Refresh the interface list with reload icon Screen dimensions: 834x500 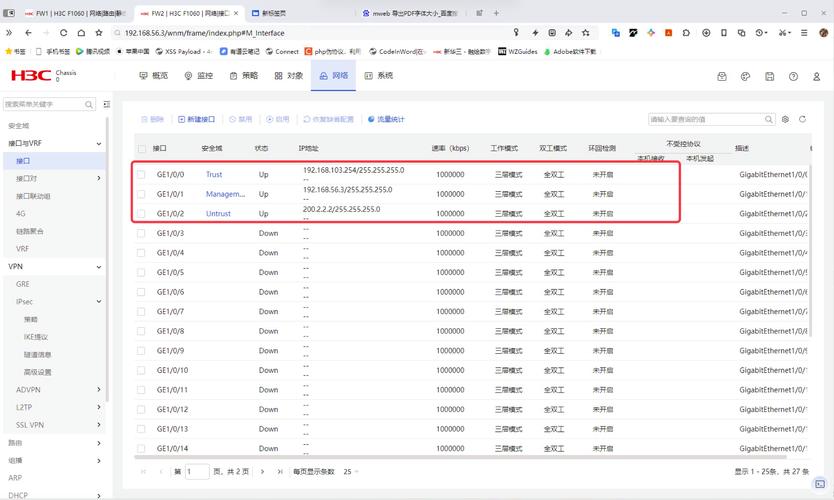(802, 119)
